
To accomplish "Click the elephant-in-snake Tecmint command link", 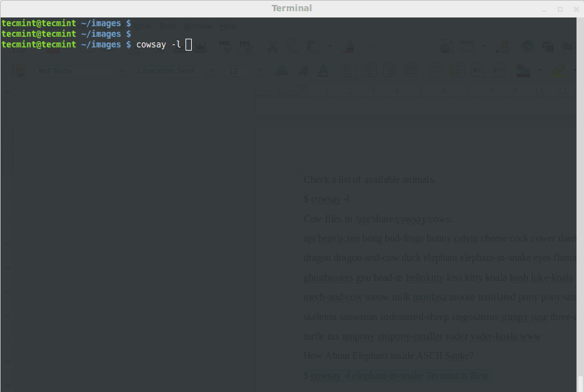I will click(x=400, y=375).
